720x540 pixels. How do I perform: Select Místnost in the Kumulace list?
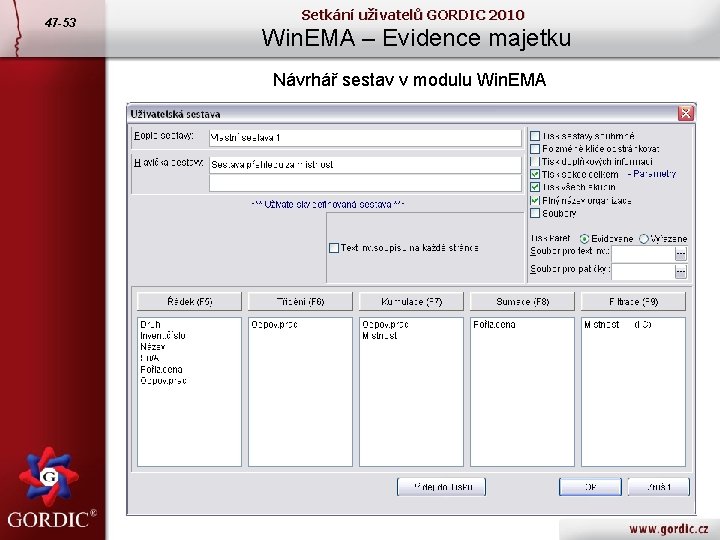380,336
